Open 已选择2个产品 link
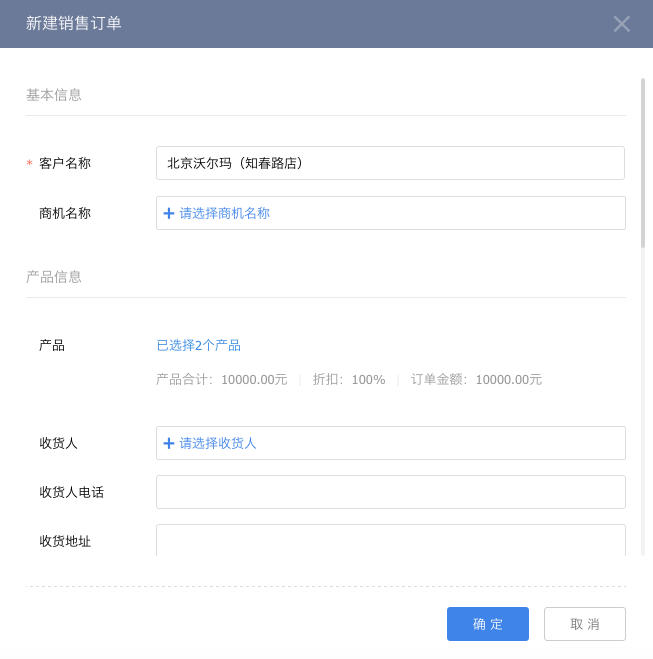Screen dimensions: 653x659 [198, 345]
